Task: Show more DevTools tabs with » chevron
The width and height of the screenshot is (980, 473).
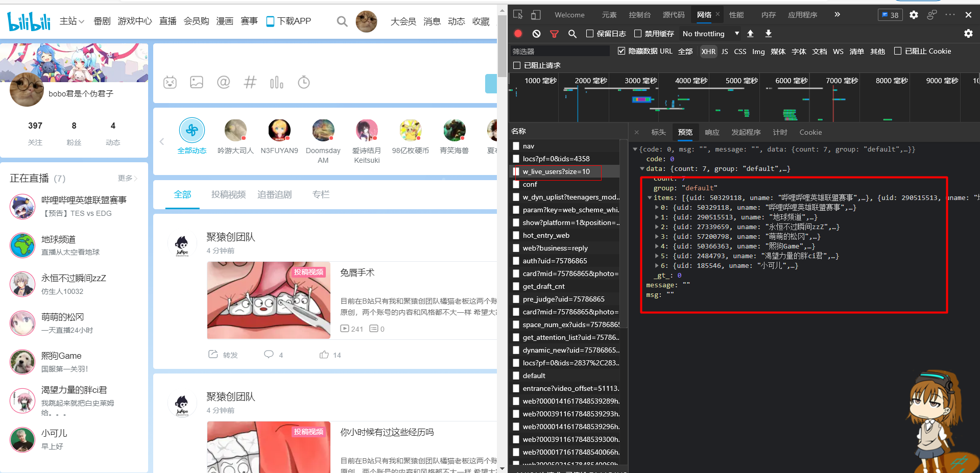Action: [837, 14]
